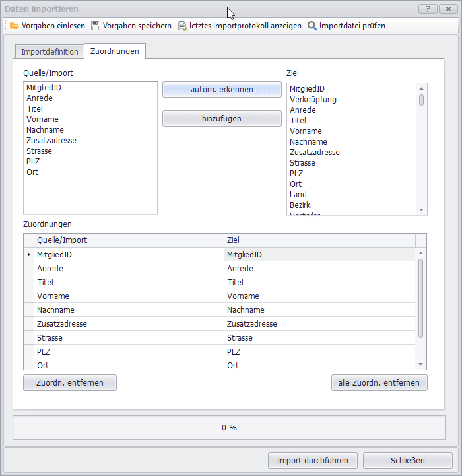Click the hinzufügen button
Viewport: 462px width, 476px height.
[222, 119]
